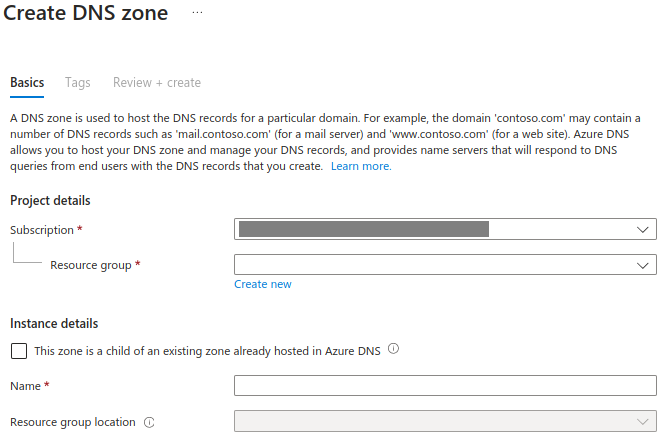669x446 pixels.
Task: Toggle via 'This zone is a child' label text
Action: (x=207, y=351)
